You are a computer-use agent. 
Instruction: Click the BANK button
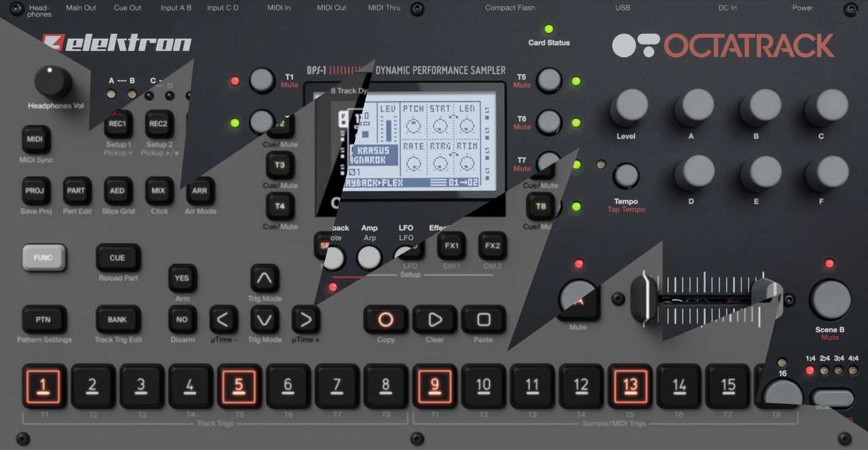[117, 319]
